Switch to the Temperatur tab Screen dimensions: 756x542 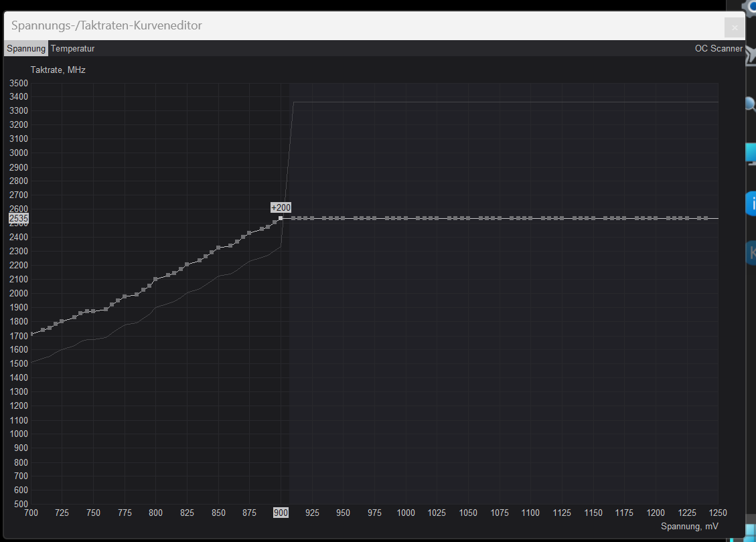point(72,48)
